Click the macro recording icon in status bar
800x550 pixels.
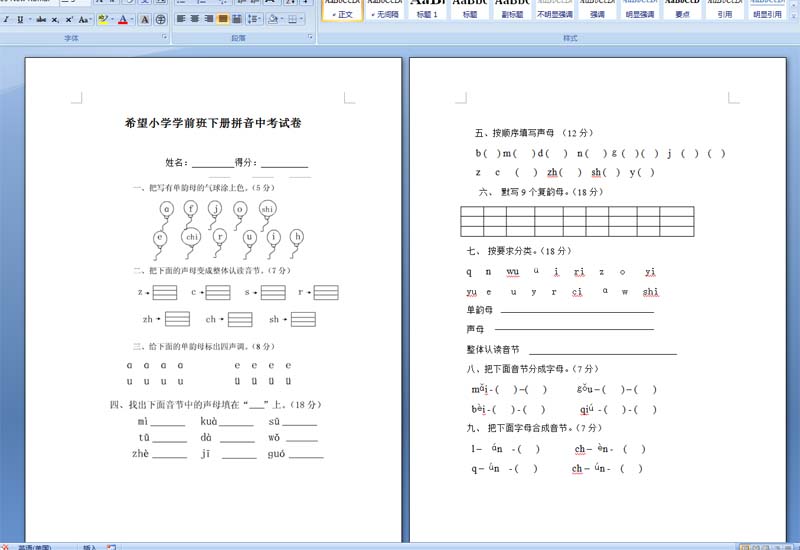111,547
